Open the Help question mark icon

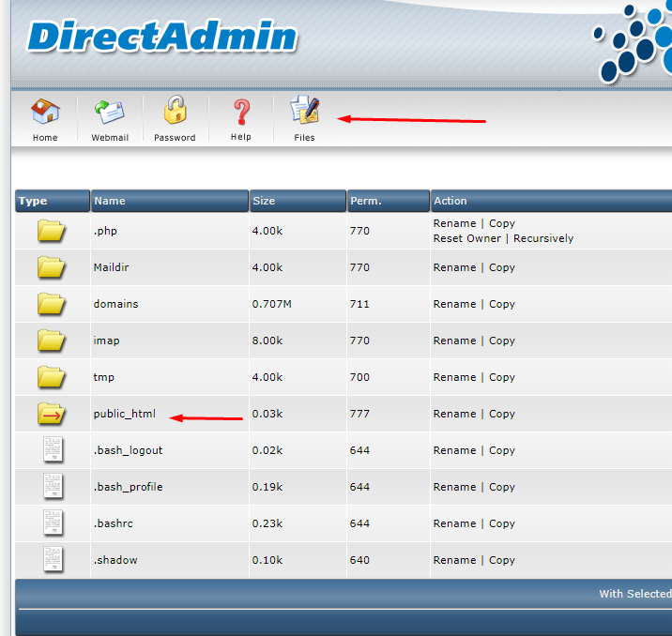(x=241, y=112)
